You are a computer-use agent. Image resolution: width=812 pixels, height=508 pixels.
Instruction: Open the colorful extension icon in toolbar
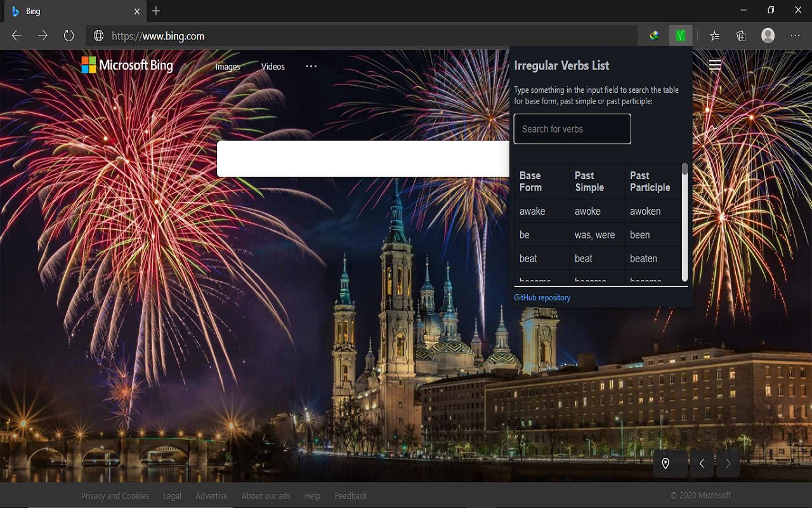(x=654, y=36)
